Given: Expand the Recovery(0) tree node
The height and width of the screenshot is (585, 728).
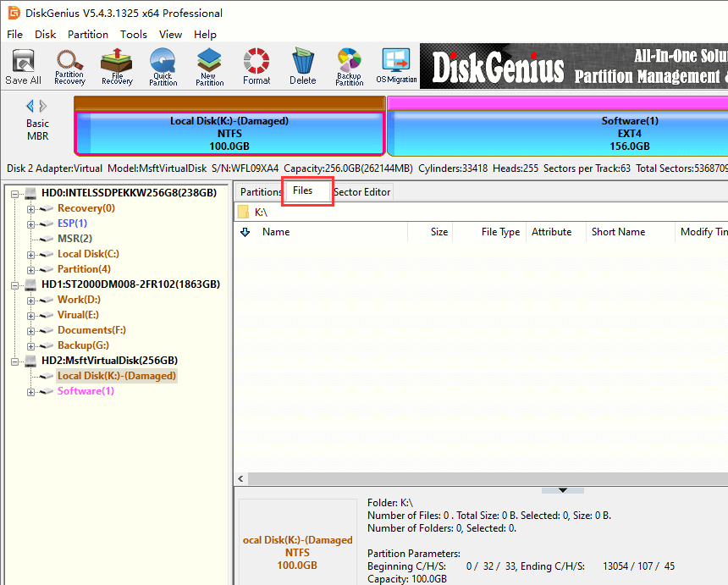Looking at the screenshot, I should (x=31, y=208).
